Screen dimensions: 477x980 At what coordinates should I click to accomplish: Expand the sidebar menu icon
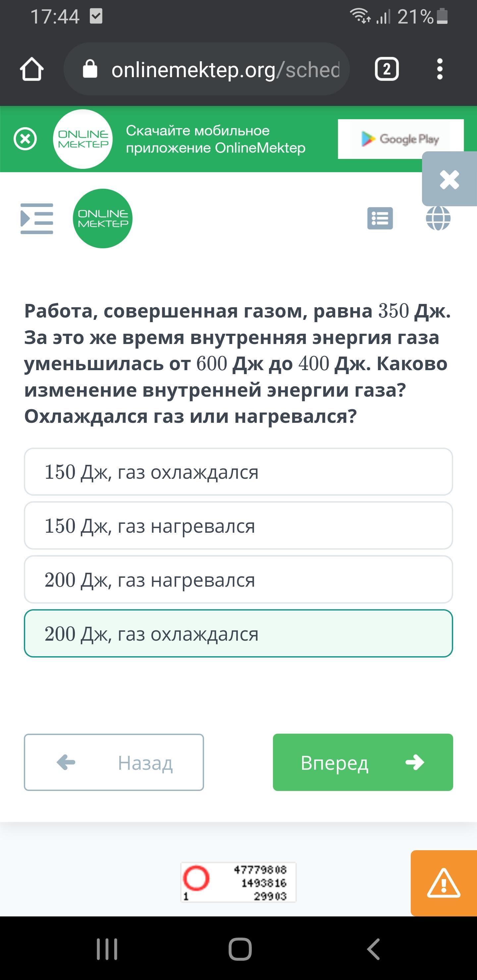pyautogui.click(x=36, y=219)
